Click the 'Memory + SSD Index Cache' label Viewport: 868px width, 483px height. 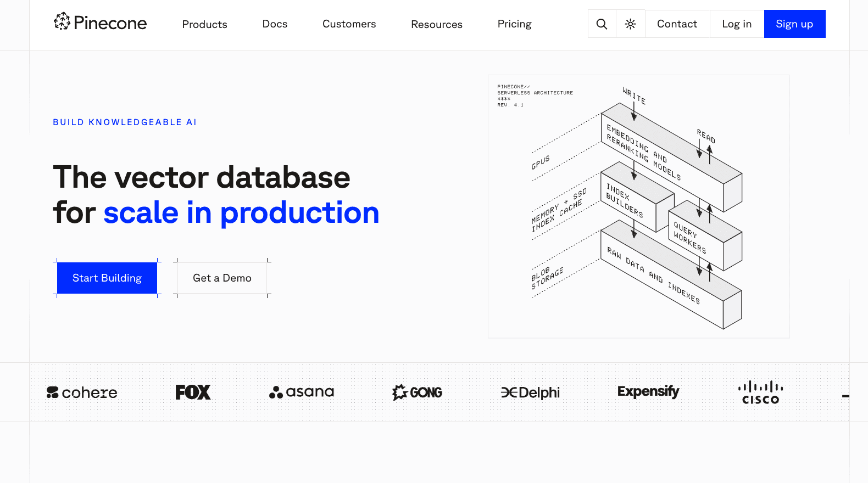(x=559, y=210)
